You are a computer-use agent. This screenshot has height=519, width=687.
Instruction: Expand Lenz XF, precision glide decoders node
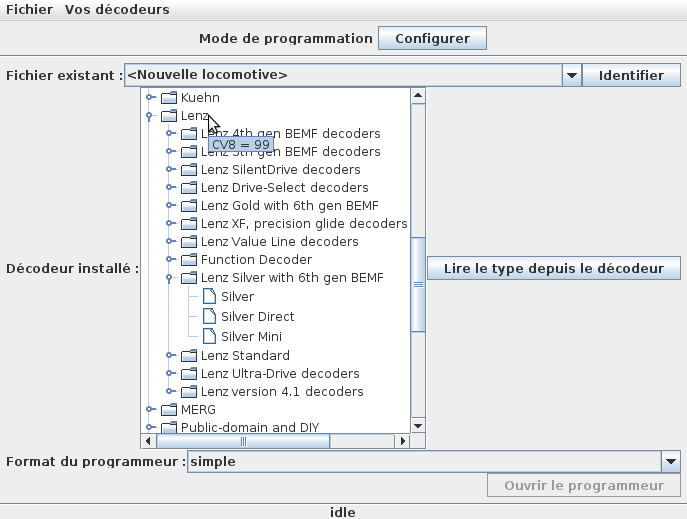[170, 223]
